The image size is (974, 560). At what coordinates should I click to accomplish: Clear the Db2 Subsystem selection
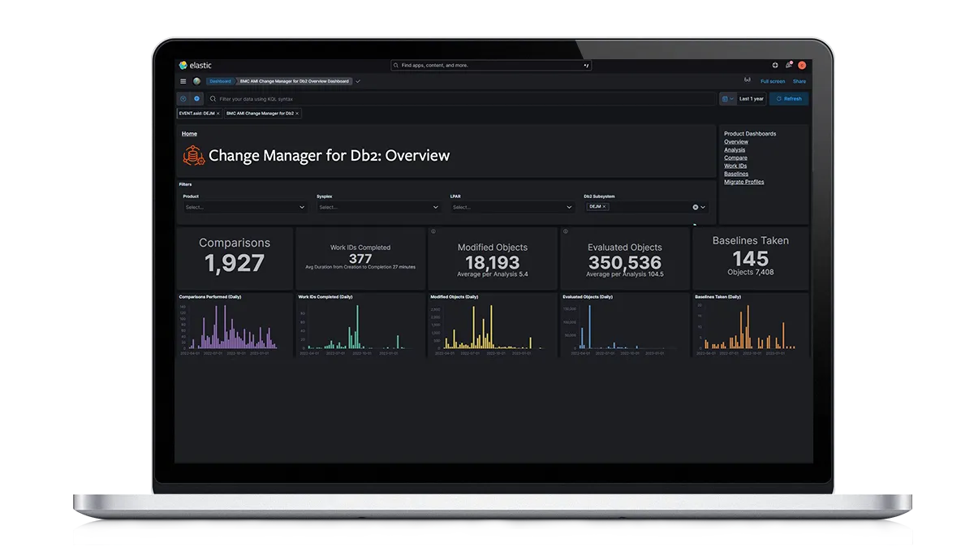point(695,208)
